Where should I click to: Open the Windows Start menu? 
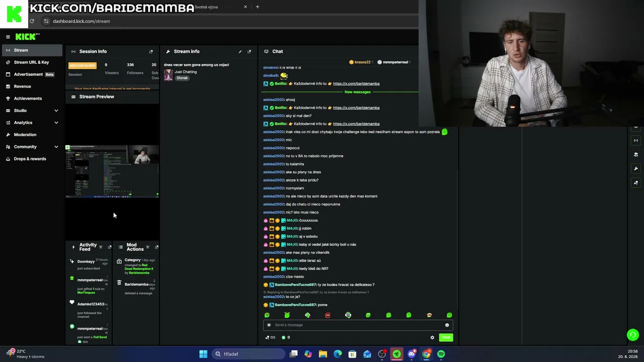coord(203,354)
